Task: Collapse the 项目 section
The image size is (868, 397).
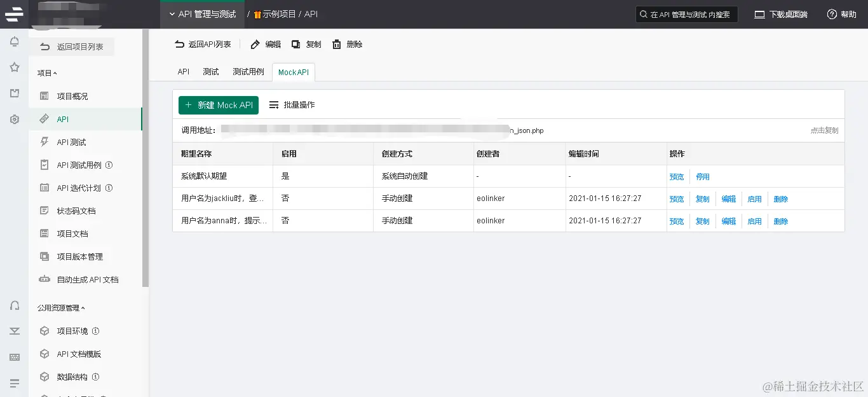Action: pyautogui.click(x=47, y=73)
